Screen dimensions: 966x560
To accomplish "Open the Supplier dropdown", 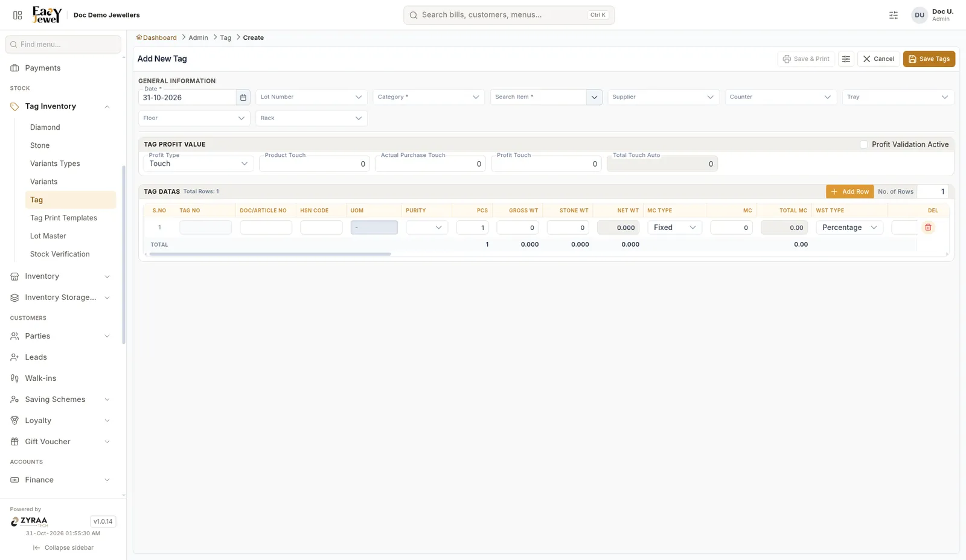I will point(663,97).
